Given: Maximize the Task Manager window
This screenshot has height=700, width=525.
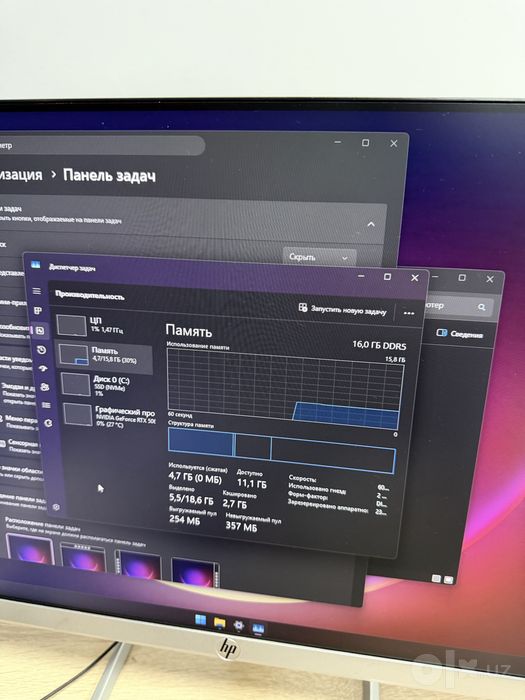Looking at the screenshot, I should 388,277.
